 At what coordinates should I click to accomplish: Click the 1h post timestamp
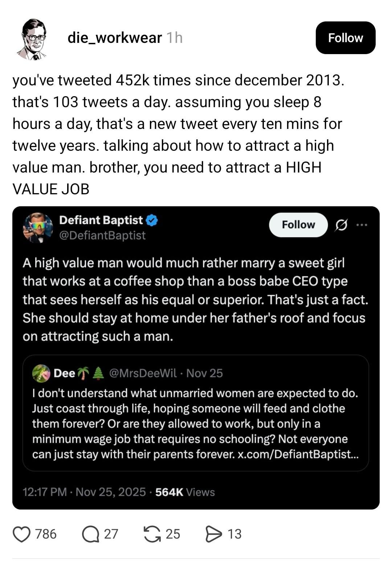174,38
